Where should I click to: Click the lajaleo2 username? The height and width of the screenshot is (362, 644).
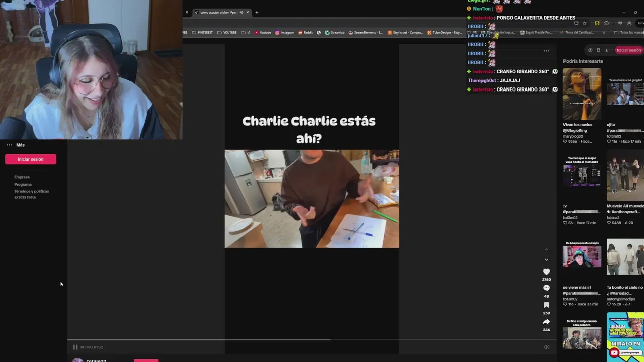tap(613, 218)
